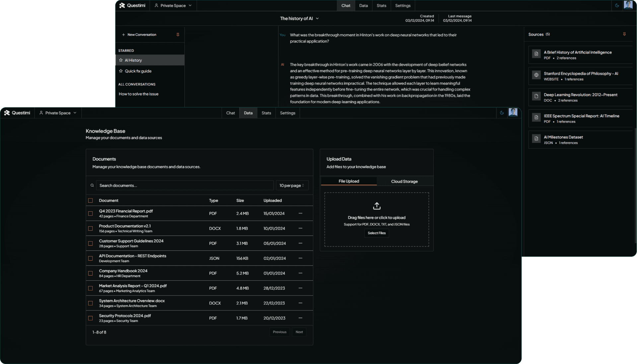Click the pin icon beside New Conversation
Screen dimensions: 637x364
178,35
